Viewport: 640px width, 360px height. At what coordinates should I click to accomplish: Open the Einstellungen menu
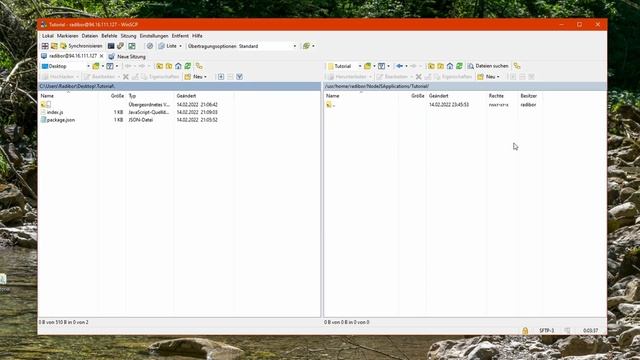(154, 36)
